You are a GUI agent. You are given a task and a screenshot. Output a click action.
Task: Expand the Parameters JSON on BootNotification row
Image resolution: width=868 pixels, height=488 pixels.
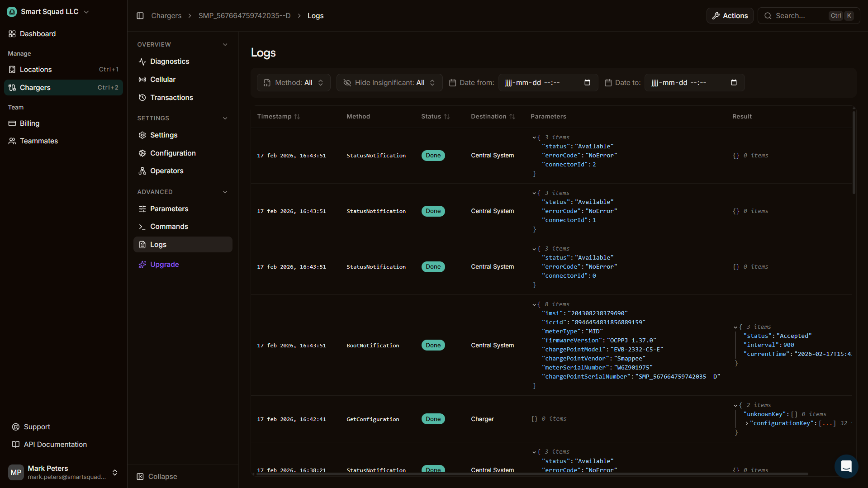point(535,303)
